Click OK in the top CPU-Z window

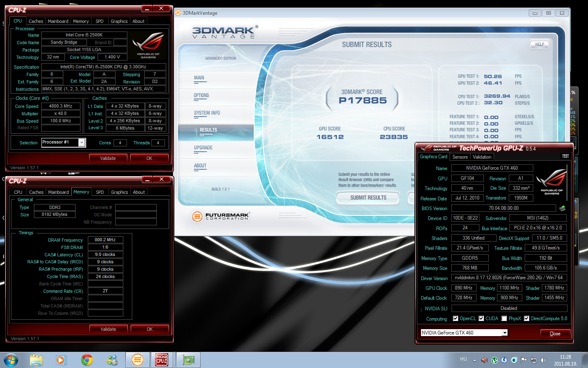coord(149,158)
